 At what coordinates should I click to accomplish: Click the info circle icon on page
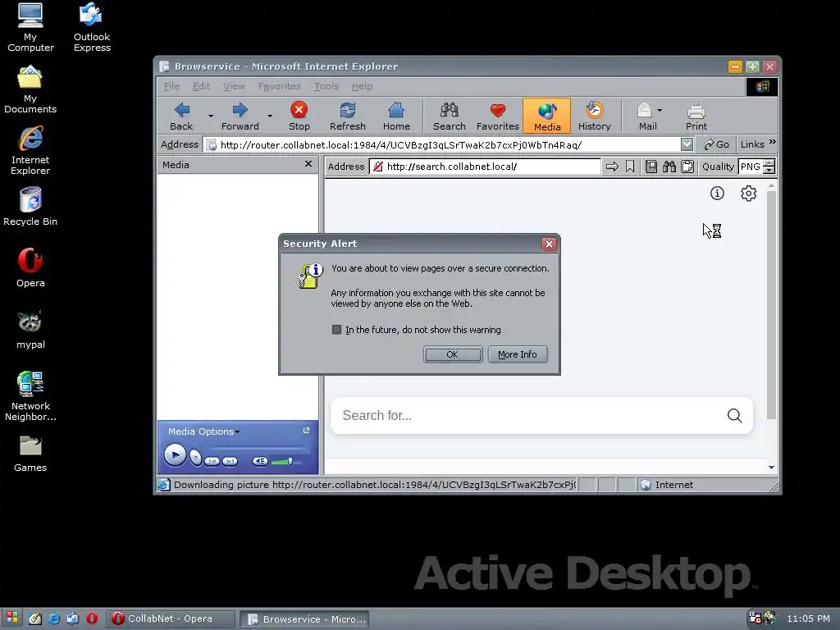(x=717, y=194)
